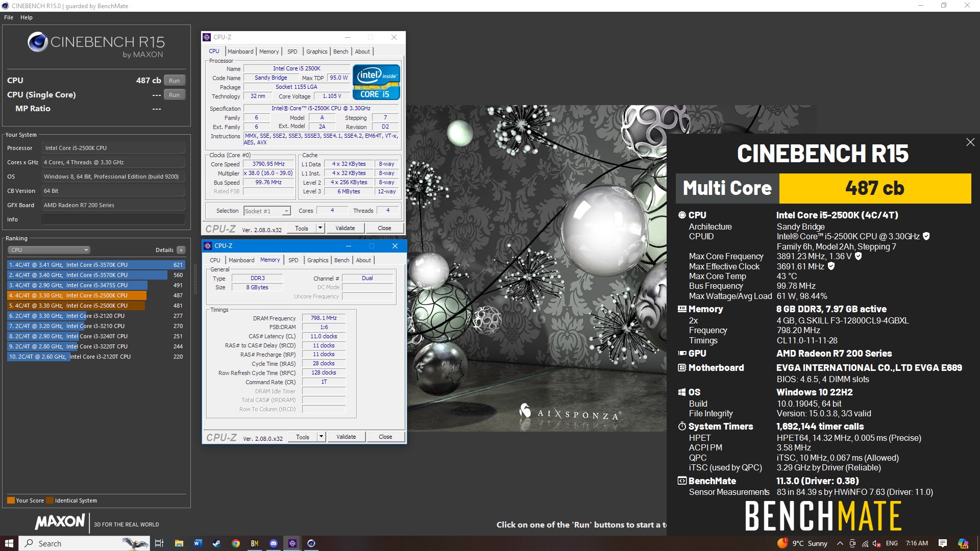Open Graphics tab in lower CPU-Z

coord(318,260)
